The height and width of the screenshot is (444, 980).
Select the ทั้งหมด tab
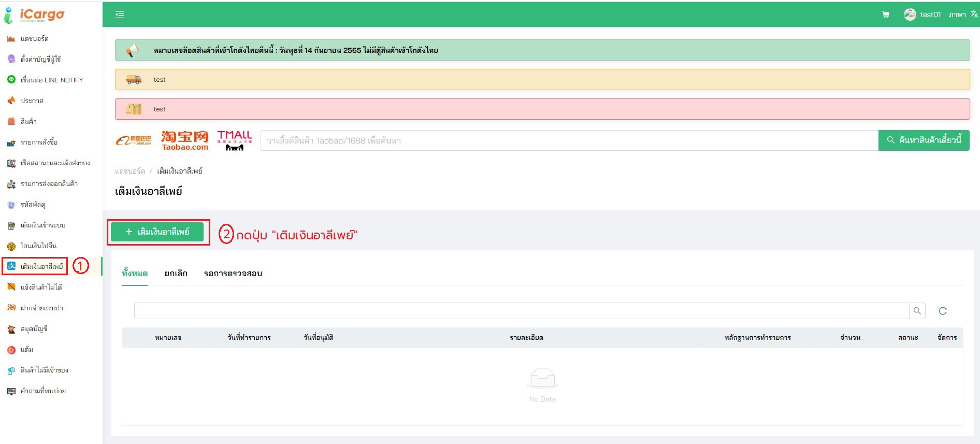click(x=135, y=273)
